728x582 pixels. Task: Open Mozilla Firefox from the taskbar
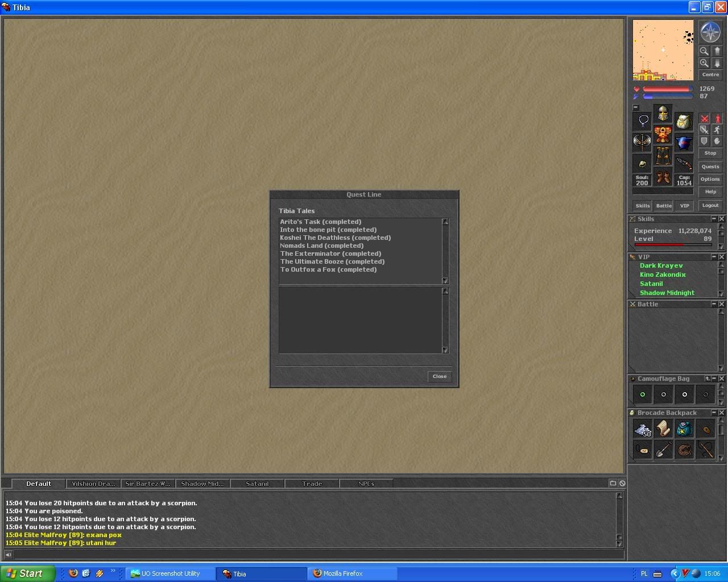click(x=353, y=573)
